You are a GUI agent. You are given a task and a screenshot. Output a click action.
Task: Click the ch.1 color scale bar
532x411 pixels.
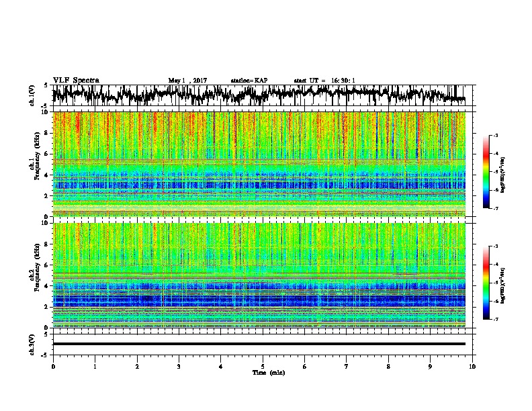tap(486, 172)
